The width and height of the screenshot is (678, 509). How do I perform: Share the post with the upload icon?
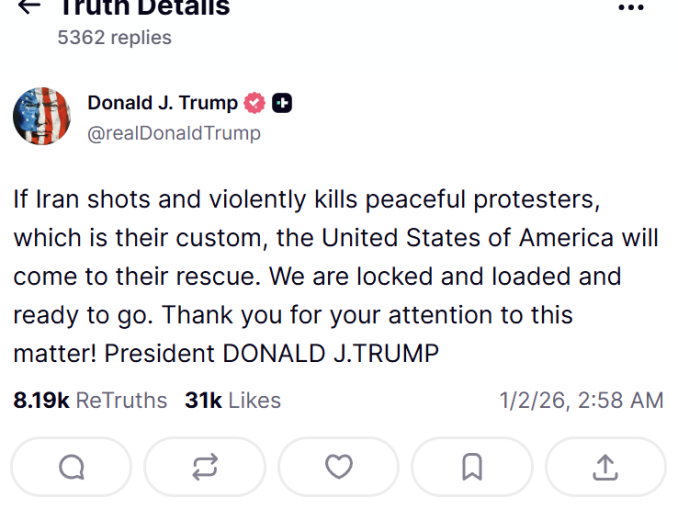pyautogui.click(x=606, y=467)
